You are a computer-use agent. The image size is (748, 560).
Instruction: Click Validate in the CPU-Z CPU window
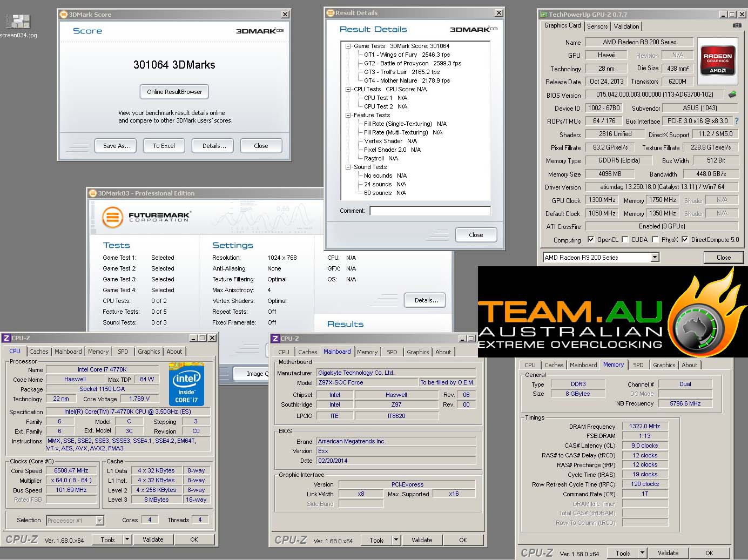pyautogui.click(x=153, y=539)
